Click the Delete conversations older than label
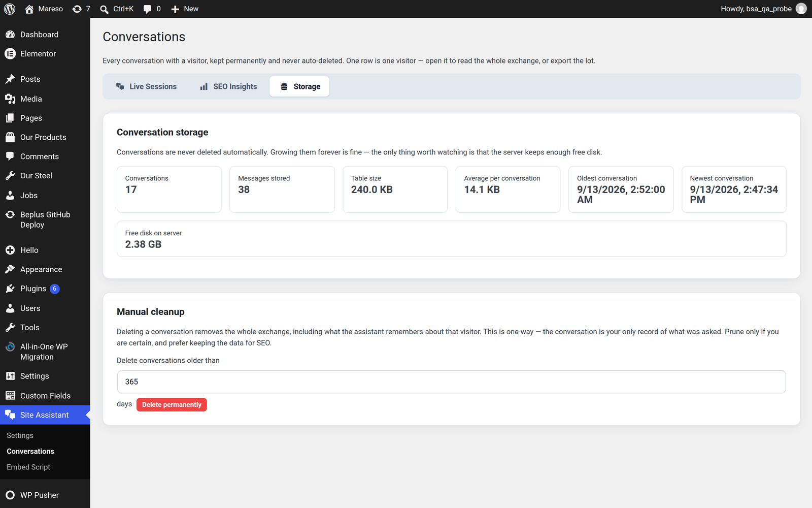 (168, 361)
